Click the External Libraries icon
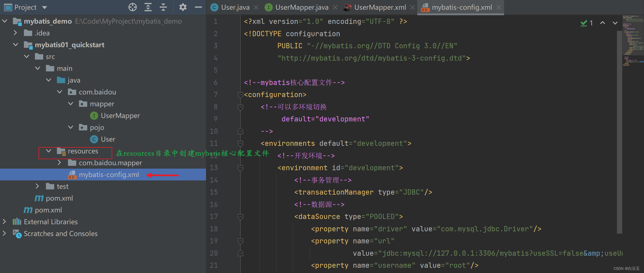Image resolution: width=644 pixels, height=273 pixels. coord(17,222)
